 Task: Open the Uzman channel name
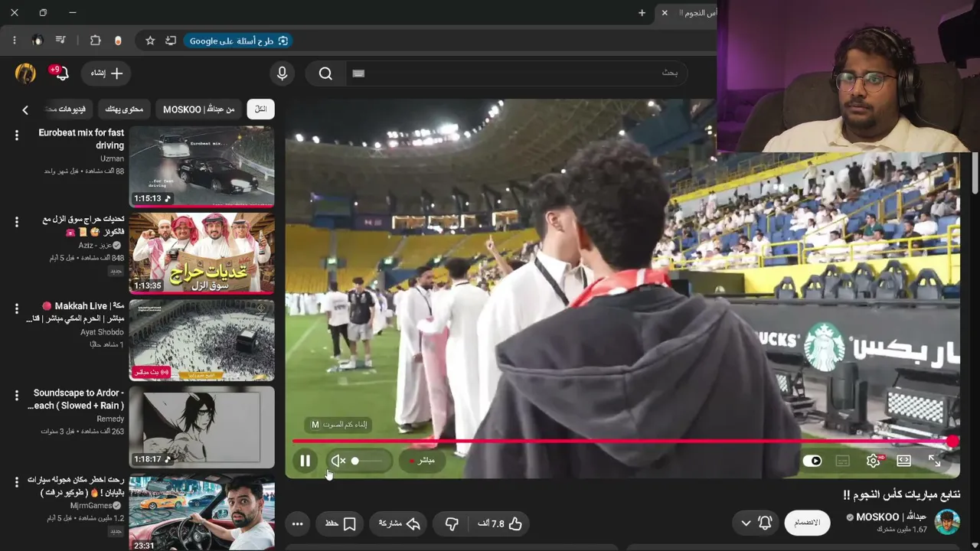pos(112,158)
